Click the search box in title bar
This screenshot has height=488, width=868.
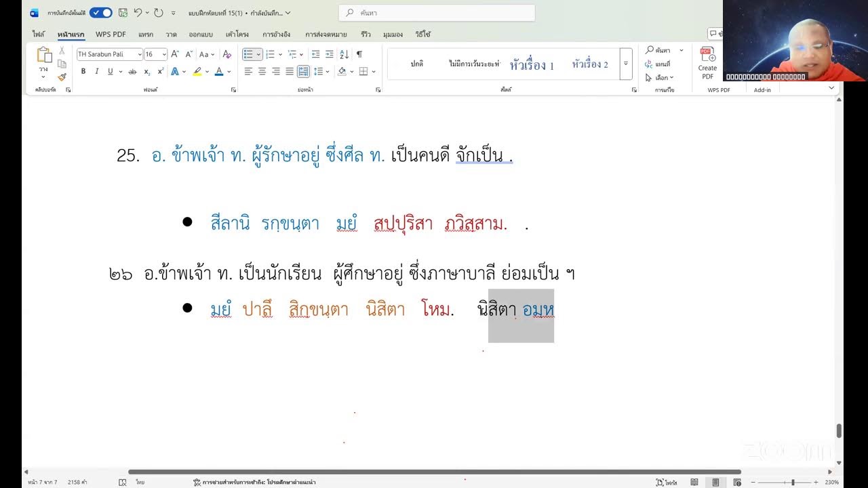pos(437,13)
